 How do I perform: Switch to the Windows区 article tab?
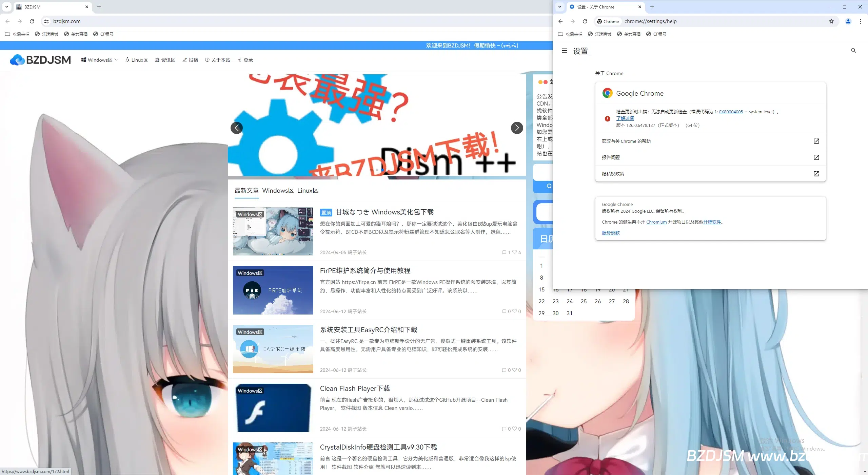point(278,191)
